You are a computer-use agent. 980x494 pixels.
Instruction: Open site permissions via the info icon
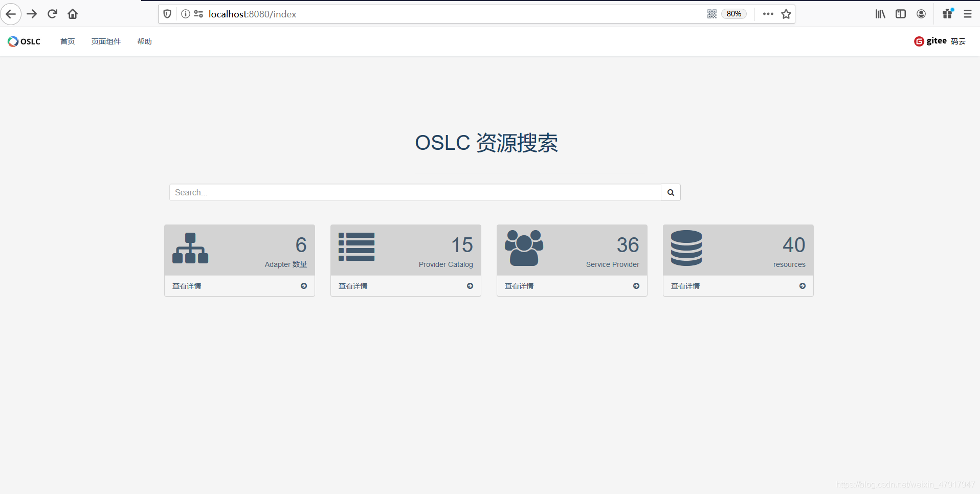pos(185,14)
